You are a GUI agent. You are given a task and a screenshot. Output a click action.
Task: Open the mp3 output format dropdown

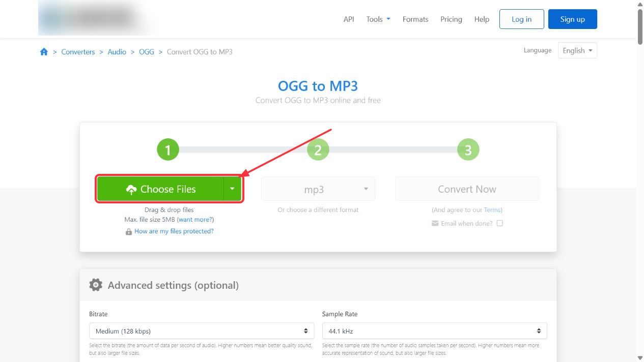point(318,189)
